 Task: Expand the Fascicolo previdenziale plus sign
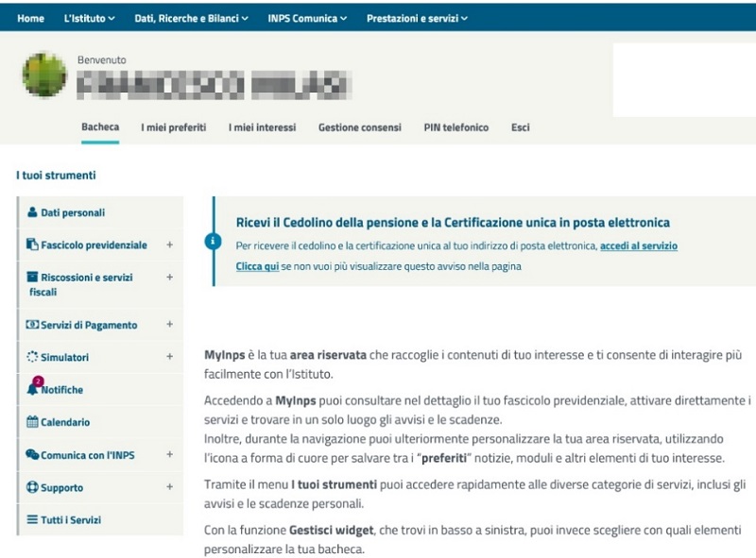coord(170,245)
